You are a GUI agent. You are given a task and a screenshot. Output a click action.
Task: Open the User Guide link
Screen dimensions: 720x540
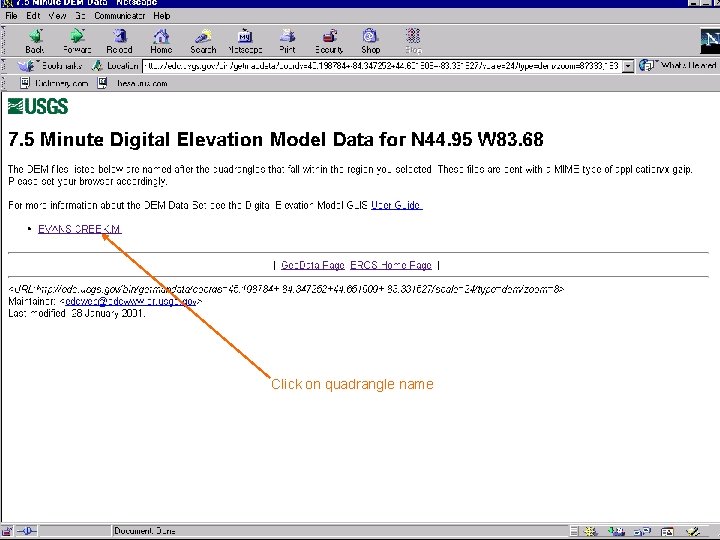396,205
